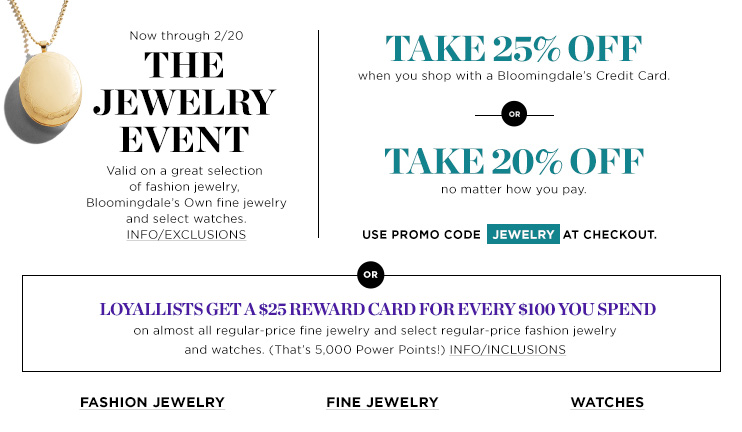Image resolution: width=742 pixels, height=432 pixels.
Task: Click 'USE PROMO CODE' text
Action: [421, 235]
